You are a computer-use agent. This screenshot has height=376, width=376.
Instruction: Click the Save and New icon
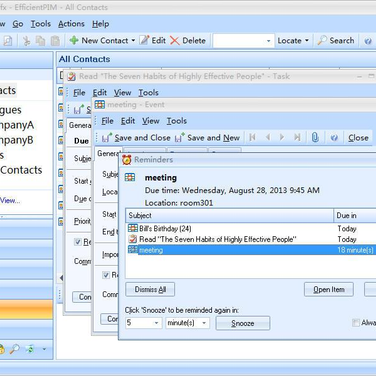[x=179, y=138]
